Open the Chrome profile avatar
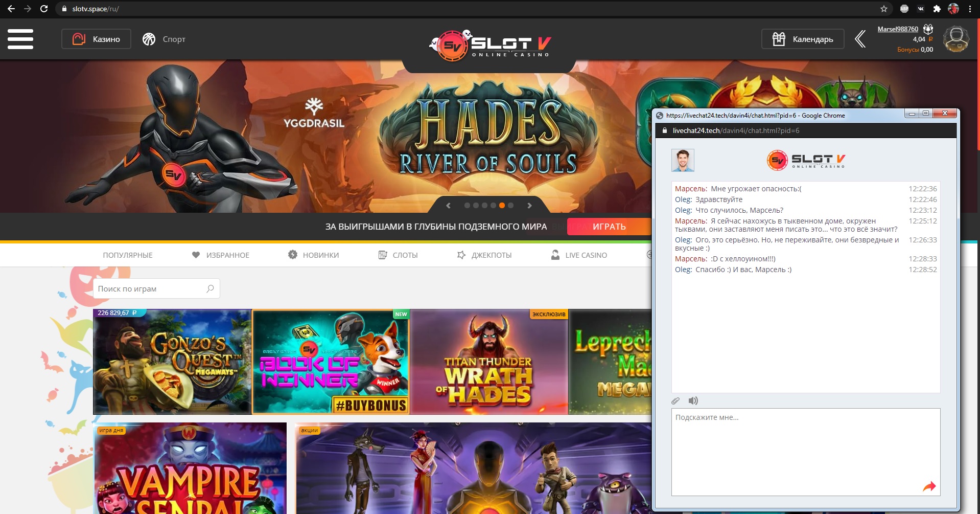The width and height of the screenshot is (980, 514). click(953, 9)
